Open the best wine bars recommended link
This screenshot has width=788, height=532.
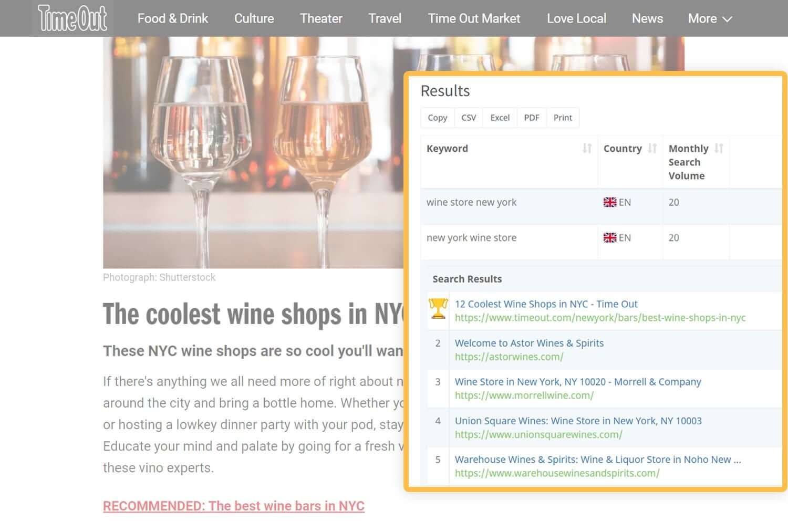[234, 506]
